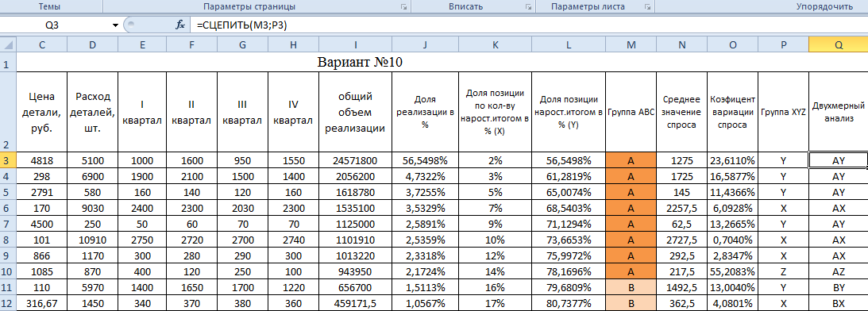The width and height of the screenshot is (868, 311).
Task: Click light group B cell in row 11
Action: click(x=631, y=288)
